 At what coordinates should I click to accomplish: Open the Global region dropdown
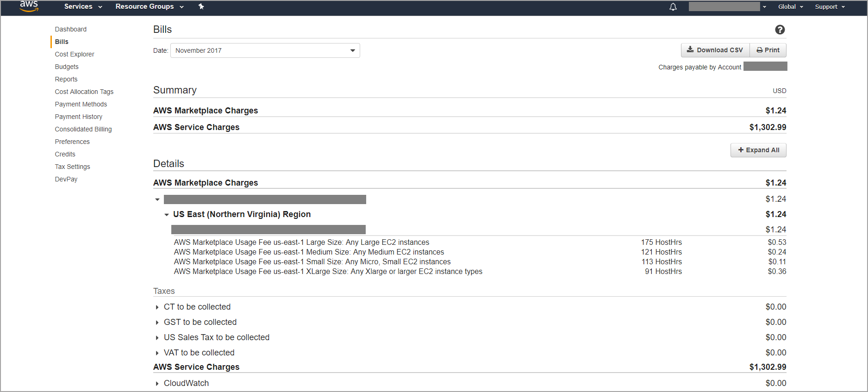point(790,7)
